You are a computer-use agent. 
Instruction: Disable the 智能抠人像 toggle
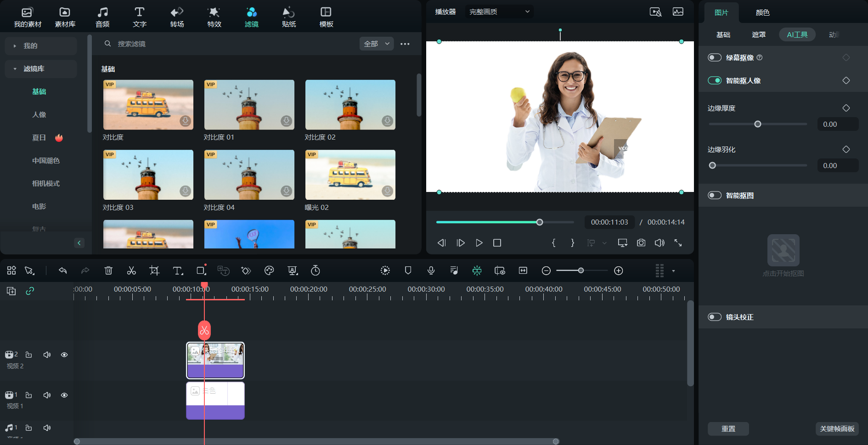pyautogui.click(x=715, y=80)
